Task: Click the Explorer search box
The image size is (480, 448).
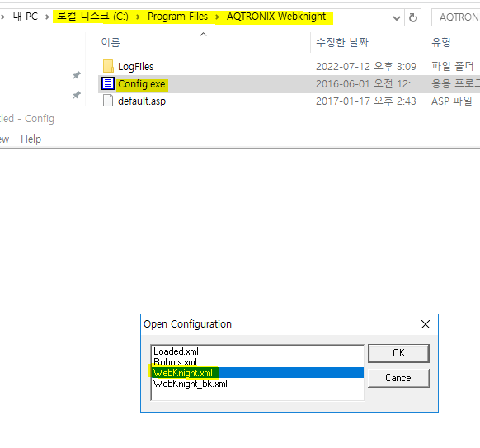Action: (456, 17)
